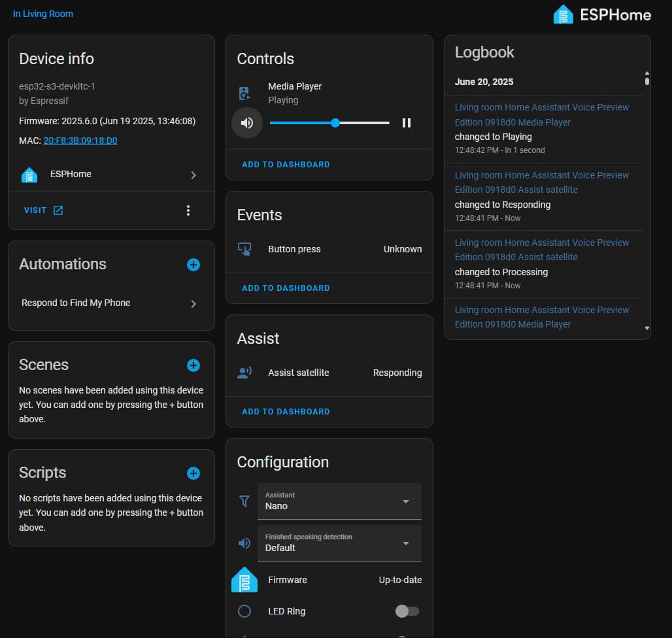Open the Assist satellite link above 'changed to Responding'
The height and width of the screenshot is (638, 672).
[542, 182]
